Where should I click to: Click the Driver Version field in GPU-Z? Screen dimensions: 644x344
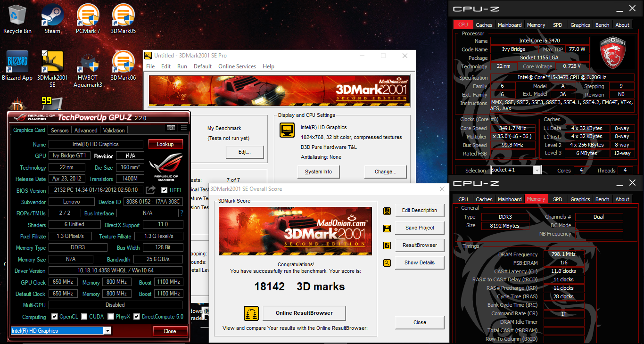[116, 271]
